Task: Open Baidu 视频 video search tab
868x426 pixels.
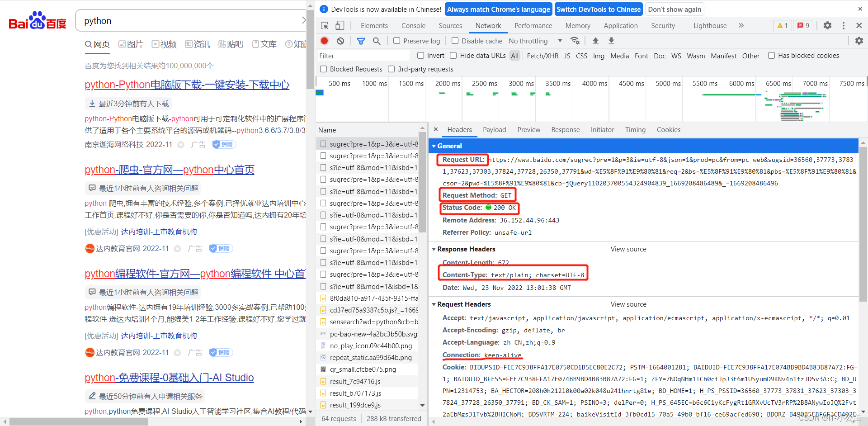Action: tap(164, 44)
